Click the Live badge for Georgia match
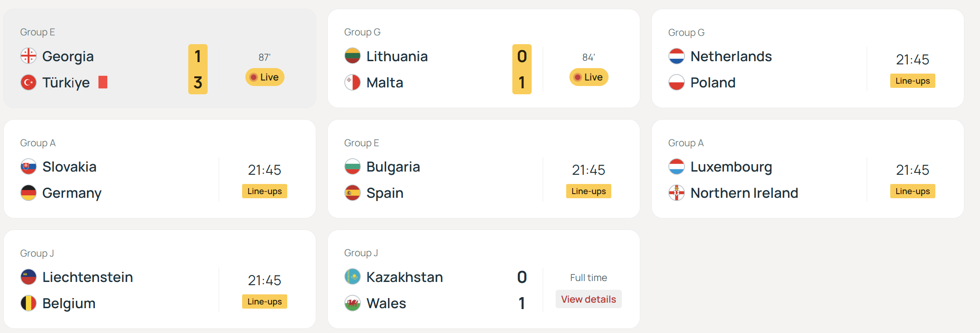The image size is (980, 333). click(265, 77)
